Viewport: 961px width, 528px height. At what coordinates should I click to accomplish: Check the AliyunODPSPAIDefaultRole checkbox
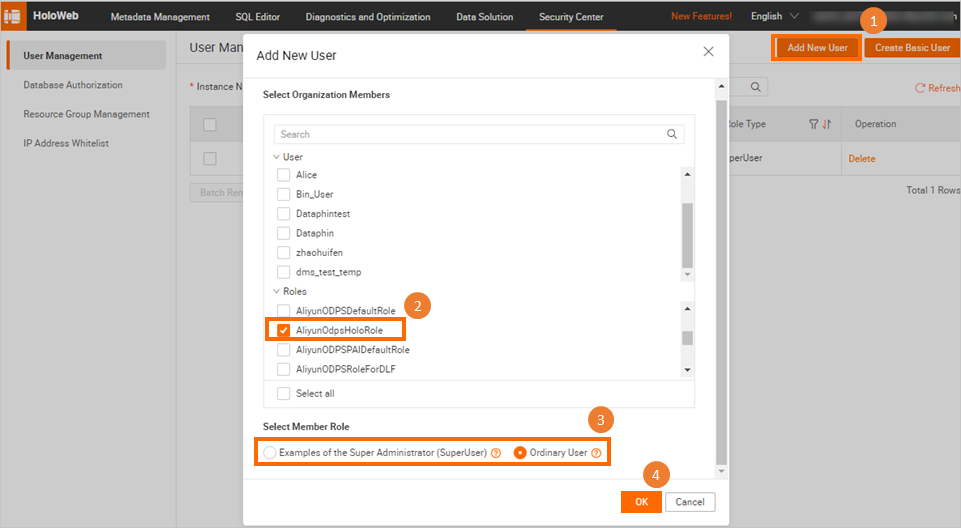283,350
